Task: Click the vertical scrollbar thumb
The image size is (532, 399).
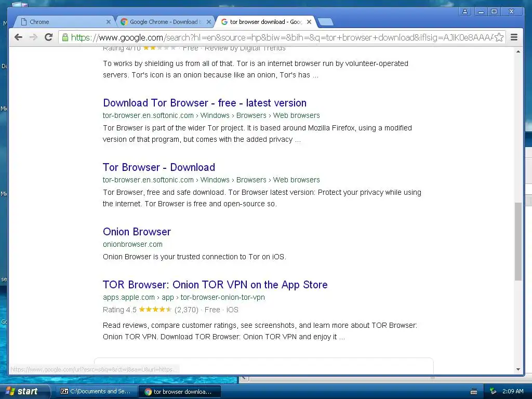Action: coord(518,242)
